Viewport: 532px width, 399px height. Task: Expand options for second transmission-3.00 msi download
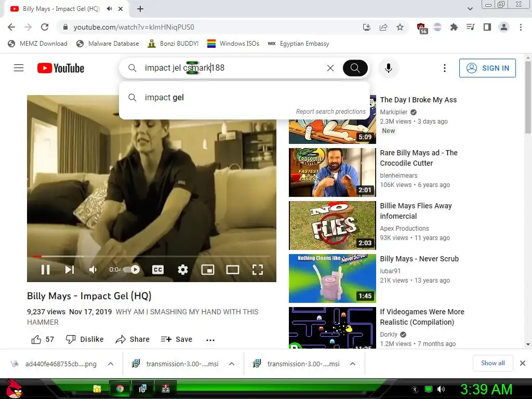(353, 364)
